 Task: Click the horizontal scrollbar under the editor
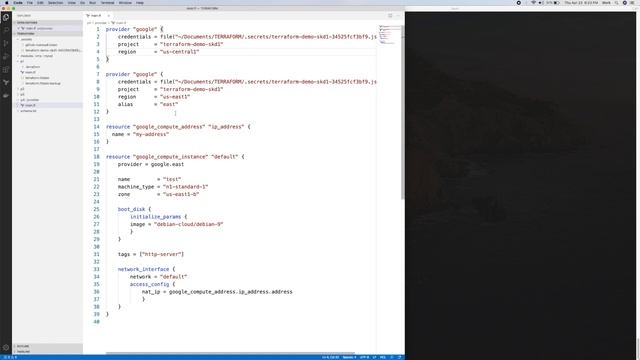tap(231, 353)
